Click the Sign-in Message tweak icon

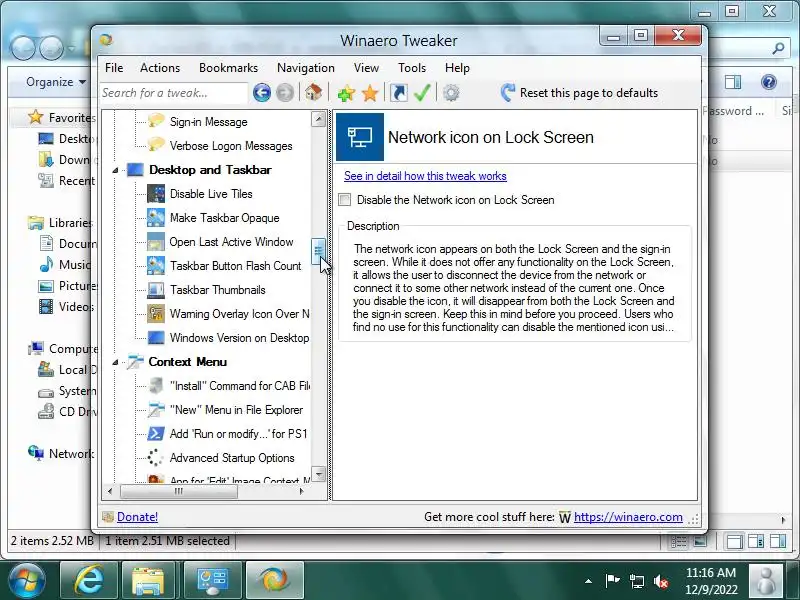coord(156,121)
